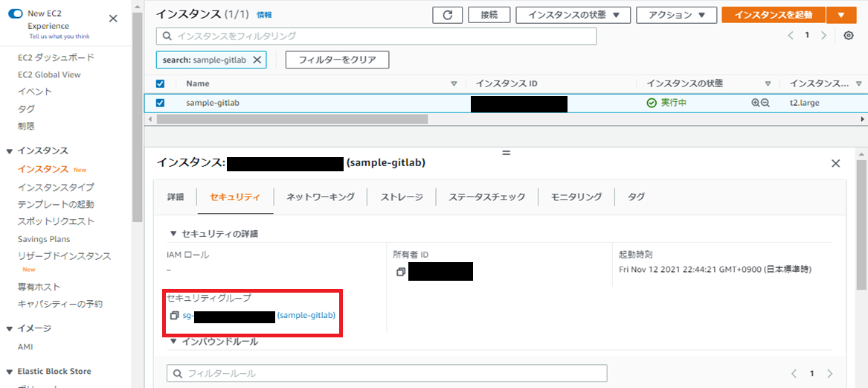Open Savings Plans
This screenshot has height=388, width=868.
(44, 239)
